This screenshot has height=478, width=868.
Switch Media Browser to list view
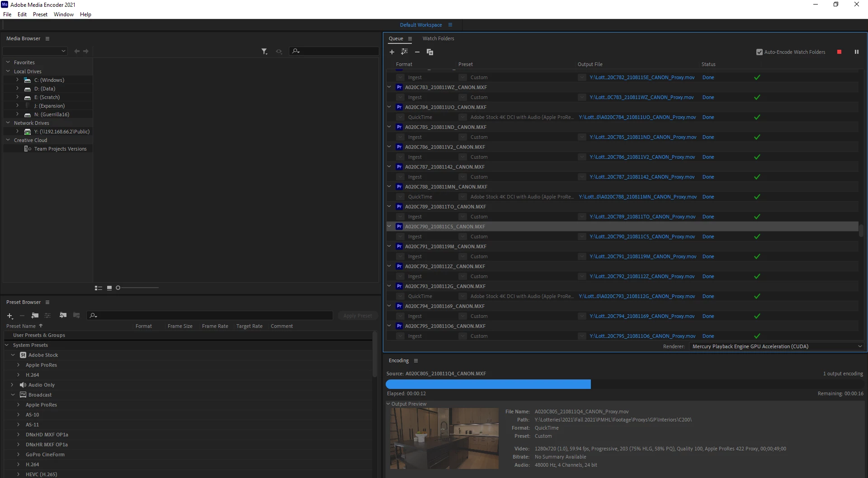click(99, 288)
